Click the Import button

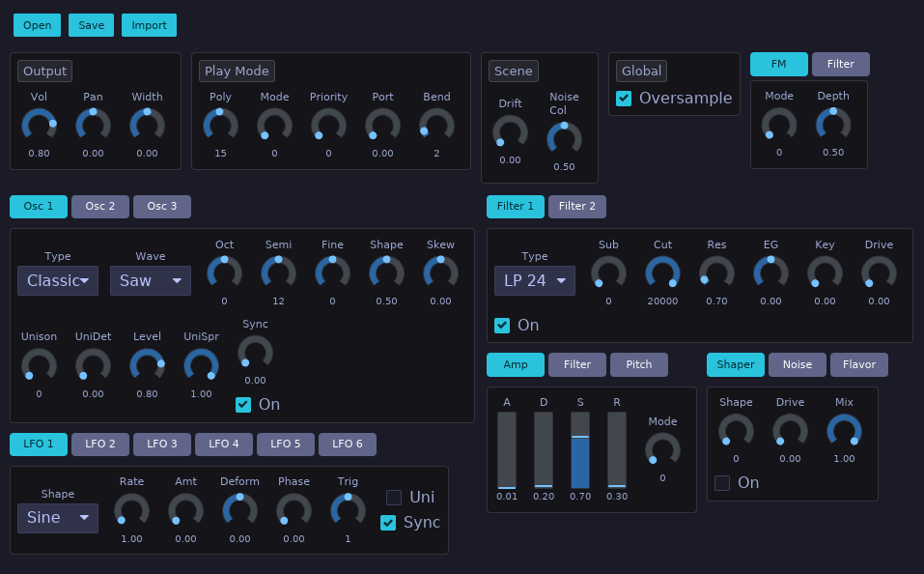(149, 25)
